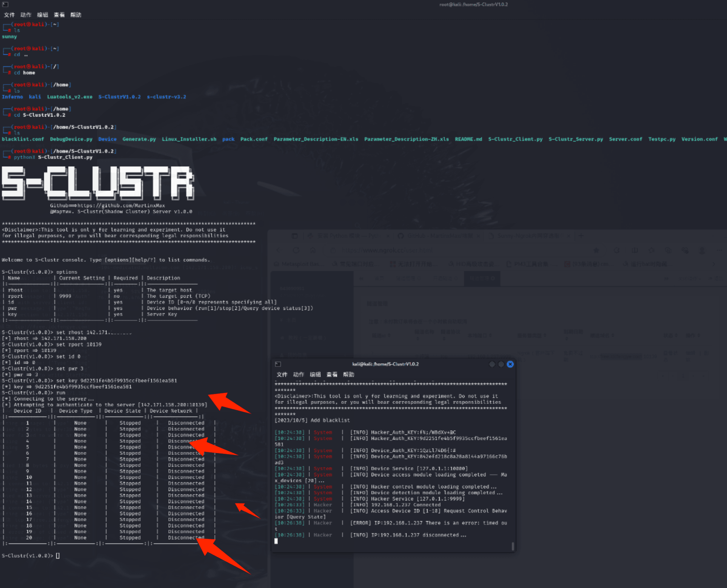727x588 pixels.
Task: Open 文件 menu in main root terminal
Action: click(9, 15)
